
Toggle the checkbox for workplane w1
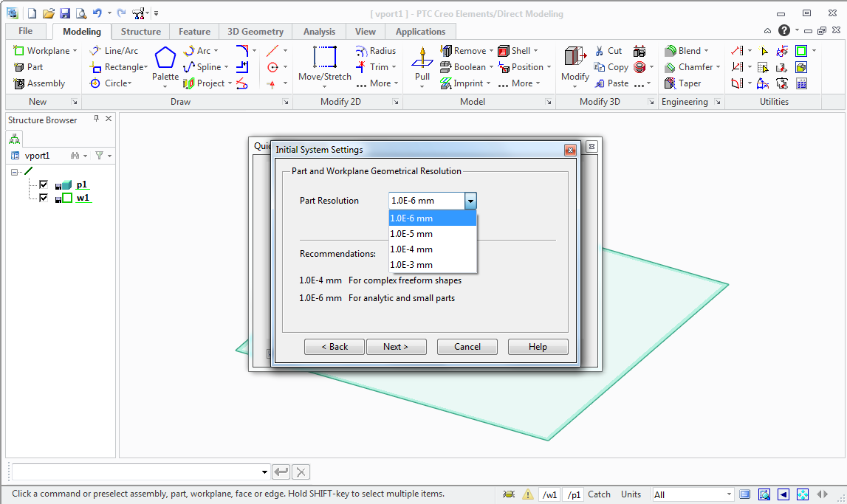point(44,198)
